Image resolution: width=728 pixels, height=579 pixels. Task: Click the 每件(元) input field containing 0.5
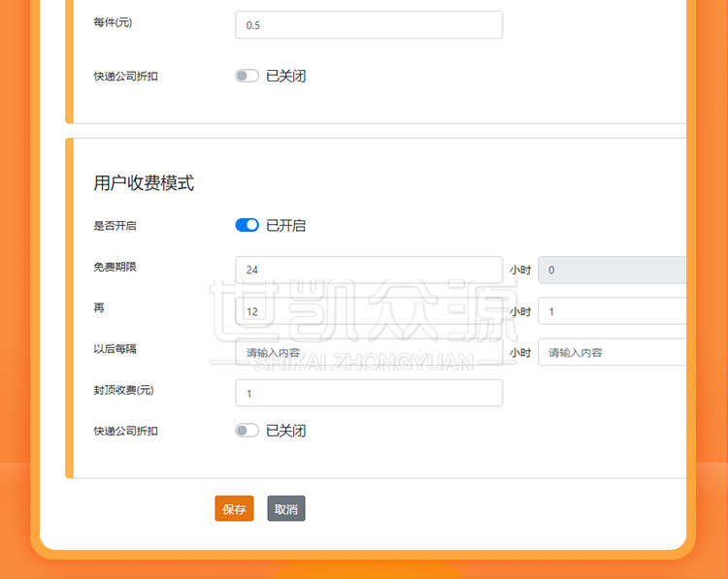click(369, 25)
